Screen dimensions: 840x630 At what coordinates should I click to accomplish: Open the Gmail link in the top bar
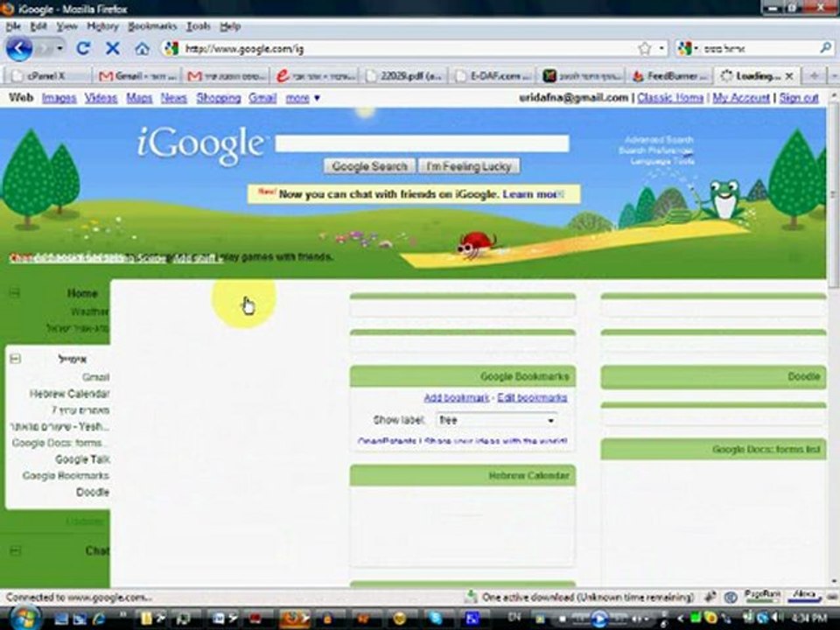[x=262, y=98]
